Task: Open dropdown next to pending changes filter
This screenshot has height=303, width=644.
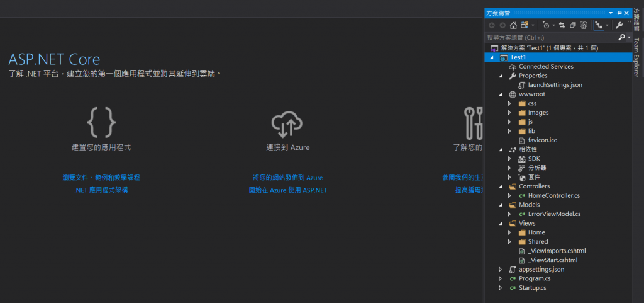Action: tap(553, 25)
